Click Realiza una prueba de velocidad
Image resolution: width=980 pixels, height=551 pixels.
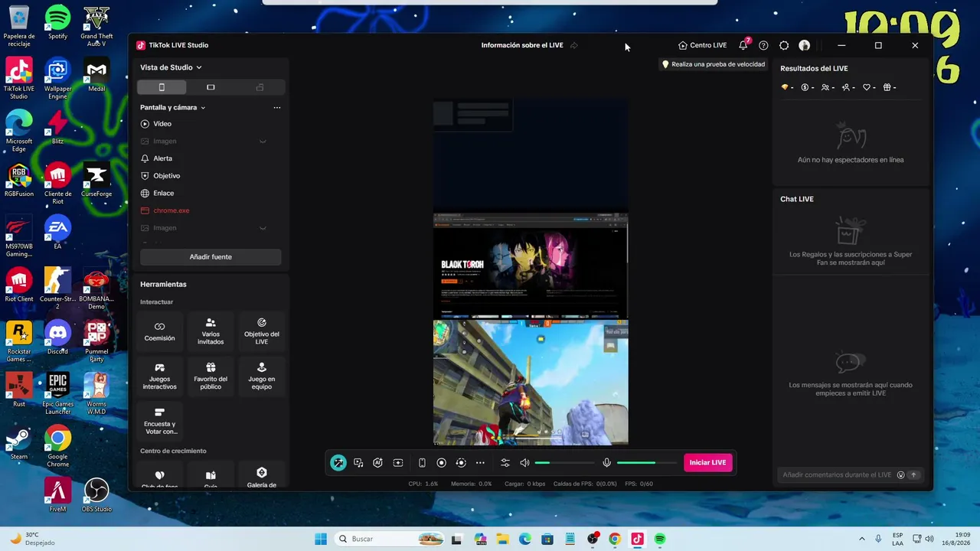click(714, 64)
